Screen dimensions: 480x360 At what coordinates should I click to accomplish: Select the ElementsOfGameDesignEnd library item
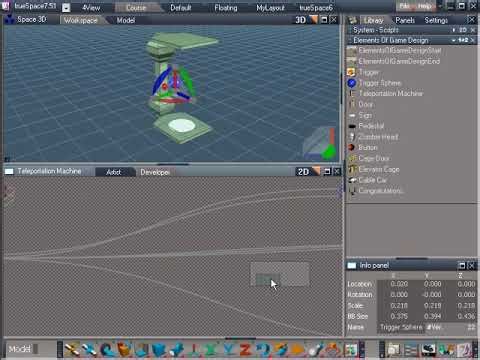[x=399, y=61]
